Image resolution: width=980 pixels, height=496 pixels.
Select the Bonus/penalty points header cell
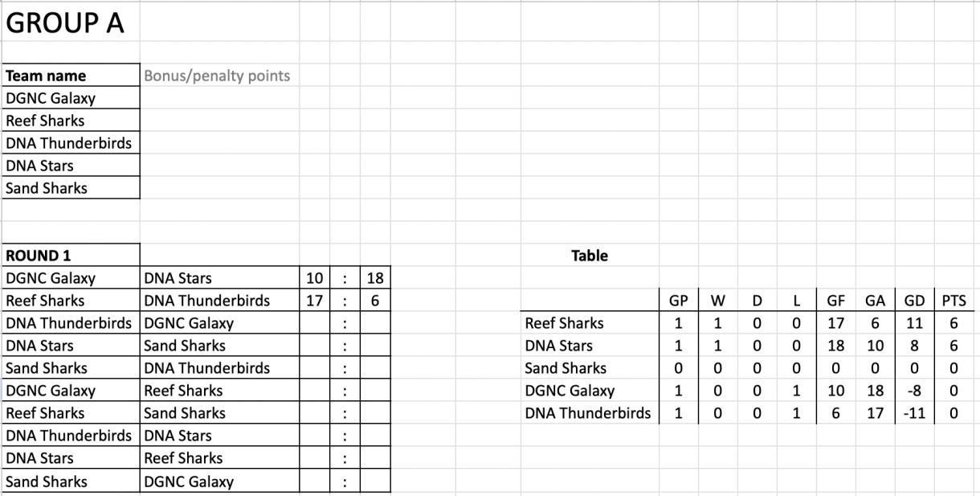[x=217, y=76]
